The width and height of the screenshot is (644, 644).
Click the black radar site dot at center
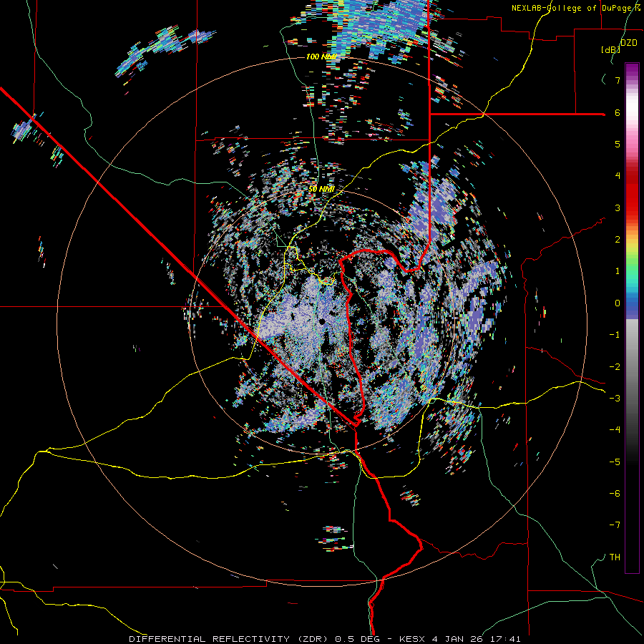pos(322,321)
